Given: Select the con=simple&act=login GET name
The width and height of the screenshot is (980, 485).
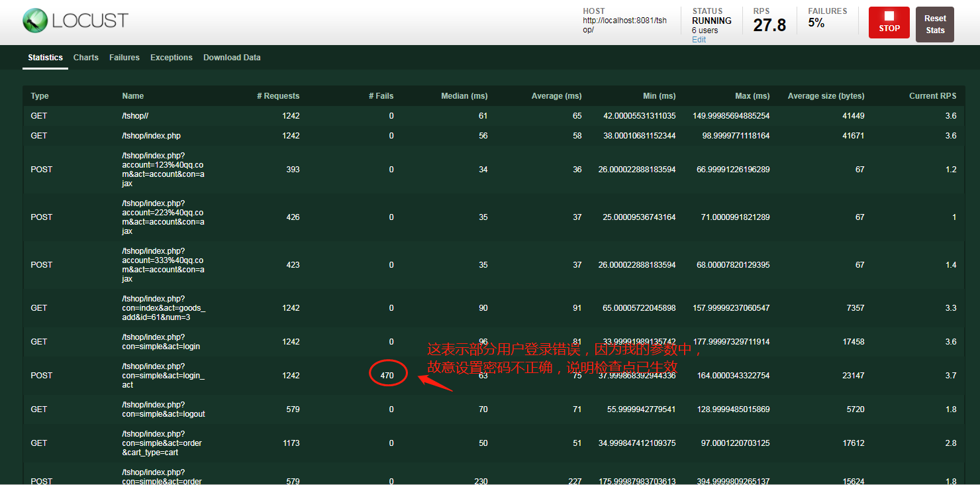Looking at the screenshot, I should (161, 342).
